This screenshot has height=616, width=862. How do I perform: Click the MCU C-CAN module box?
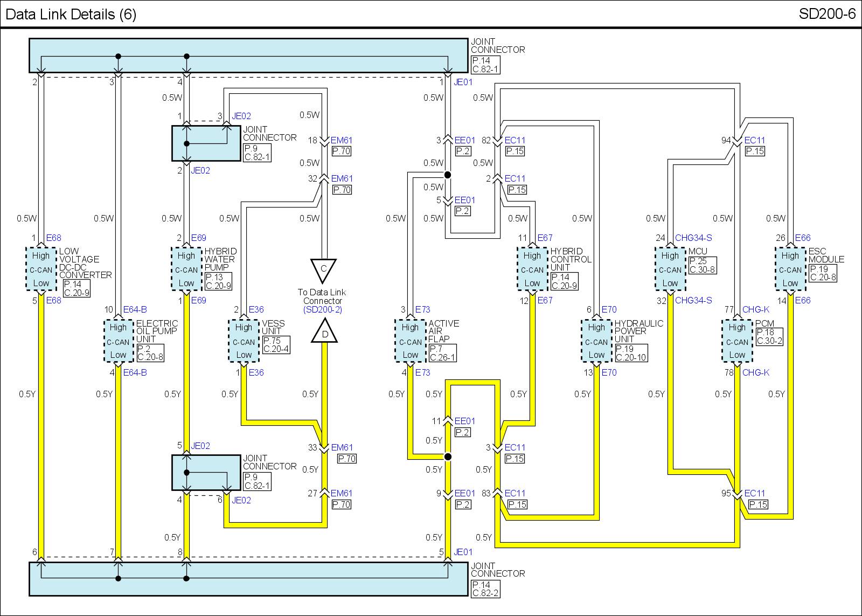pyautogui.click(x=670, y=269)
